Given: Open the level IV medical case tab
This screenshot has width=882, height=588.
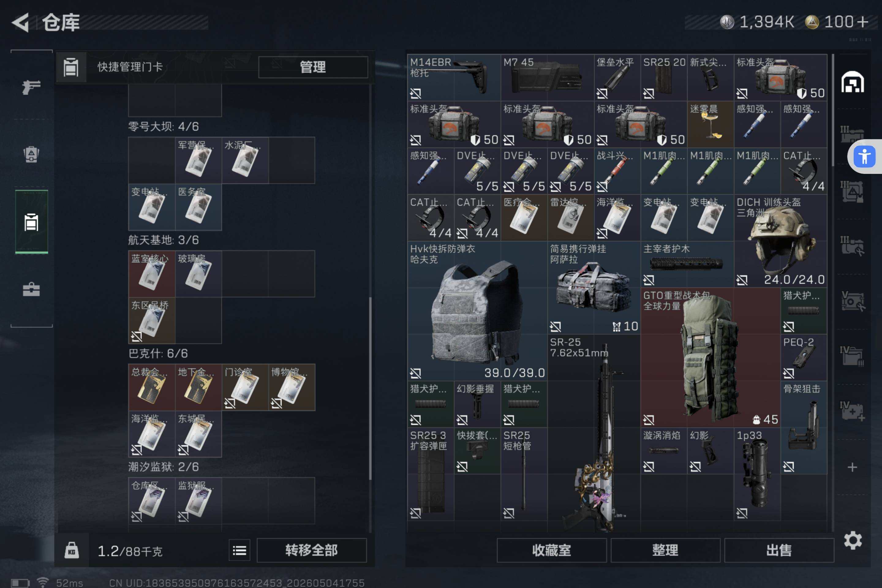Looking at the screenshot, I should coord(852,411).
